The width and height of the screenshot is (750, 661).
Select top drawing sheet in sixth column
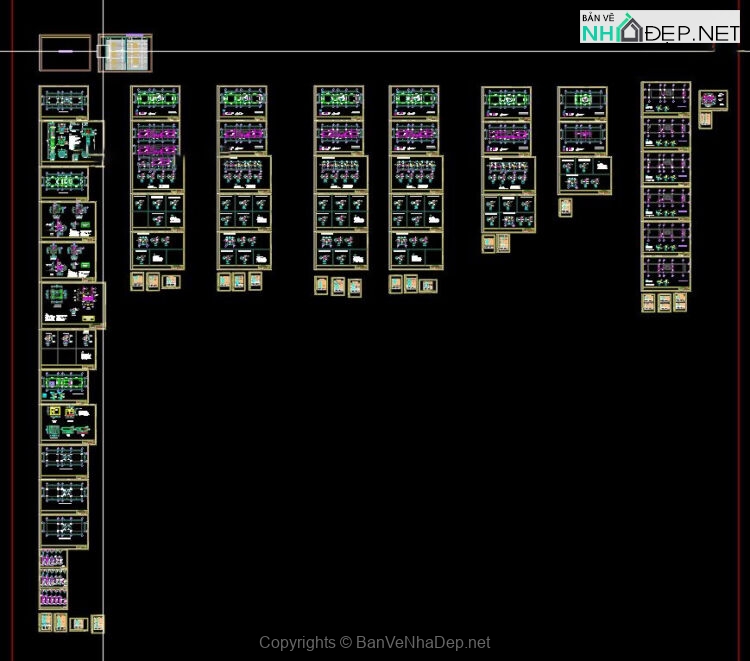point(506,103)
